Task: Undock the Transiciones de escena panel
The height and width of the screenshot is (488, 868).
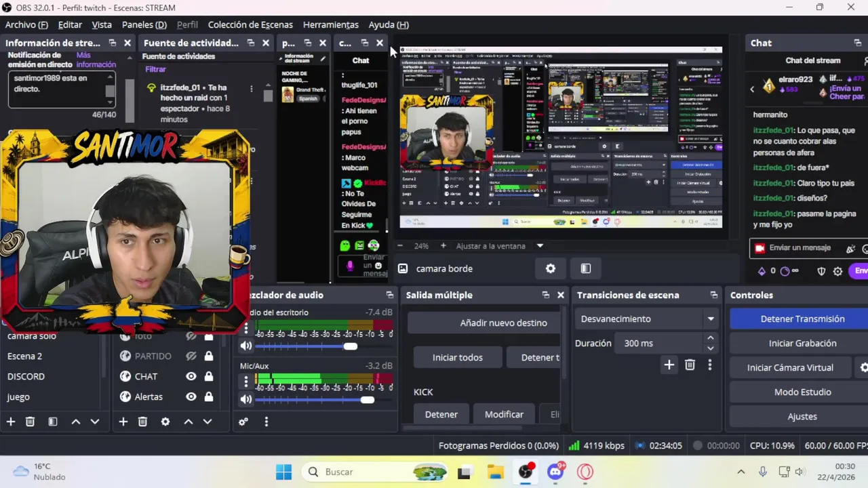Action: [x=713, y=295]
